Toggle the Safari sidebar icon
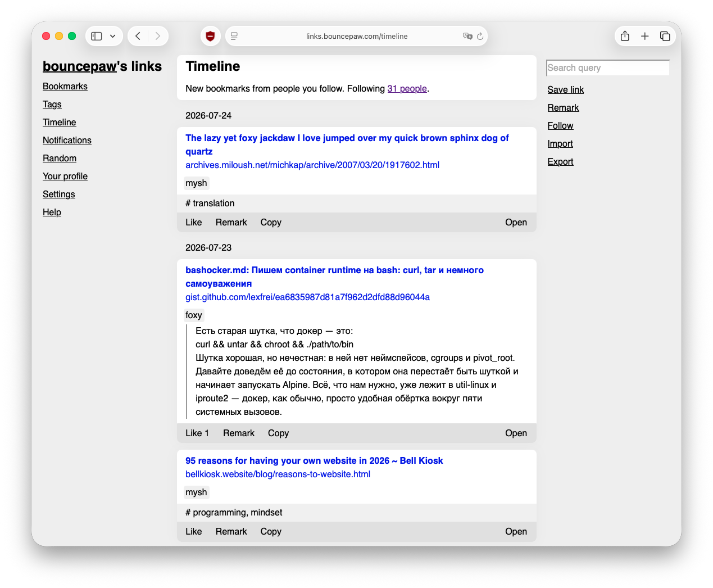The height and width of the screenshot is (588, 713). pyautogui.click(x=97, y=36)
